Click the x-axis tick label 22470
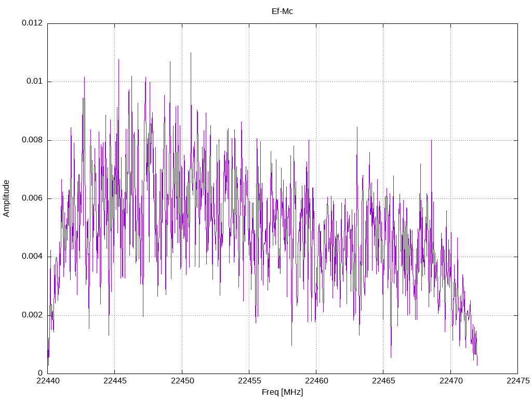Screen dimensions: 532x399 (x=451, y=381)
